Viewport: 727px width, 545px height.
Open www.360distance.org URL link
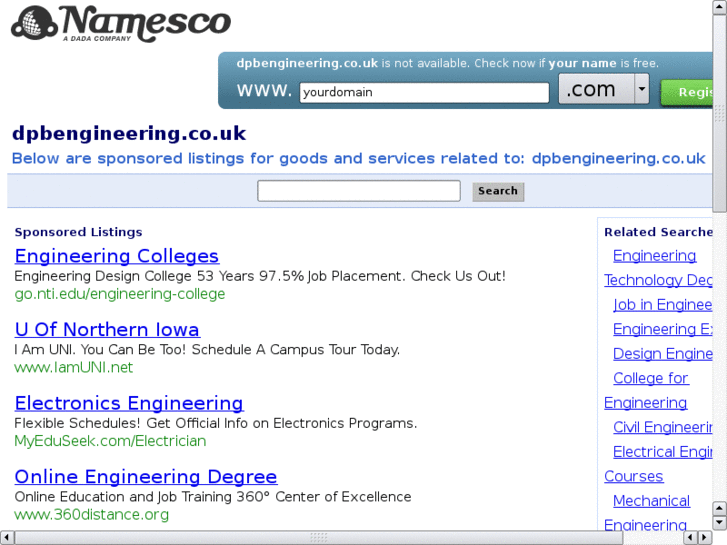pyautogui.click(x=91, y=514)
